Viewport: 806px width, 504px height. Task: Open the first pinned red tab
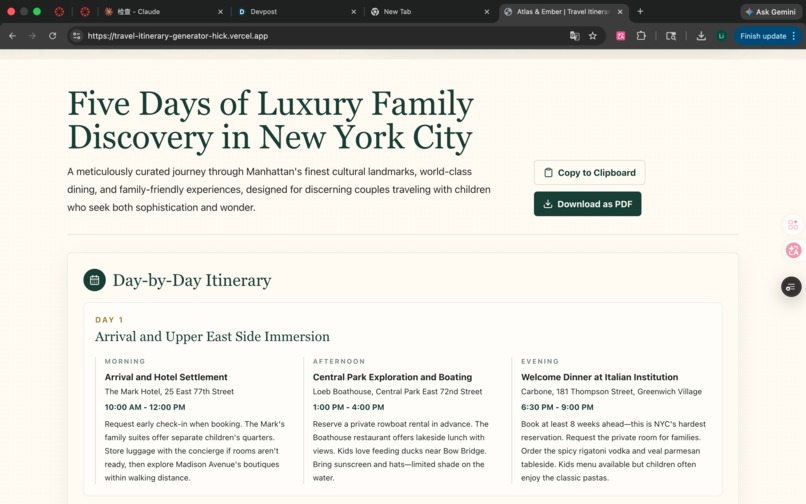coord(59,12)
